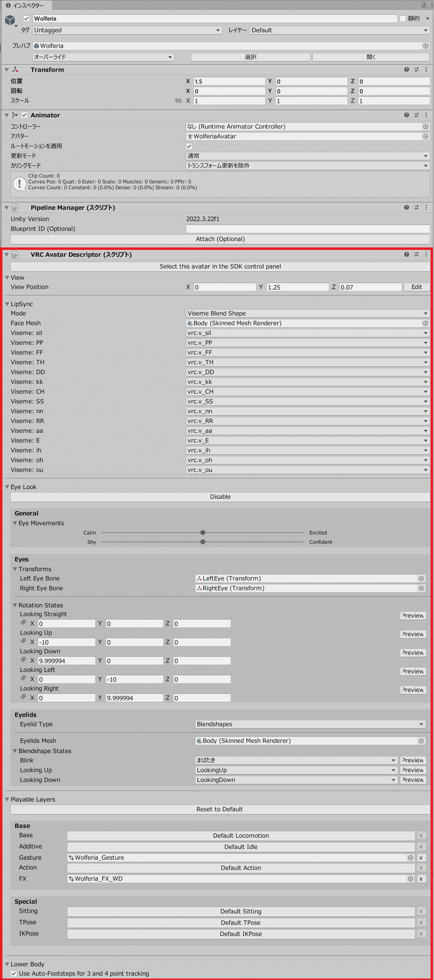Open object picker for WolferiaAvatar field
This screenshot has height=980, width=434.
click(x=426, y=136)
